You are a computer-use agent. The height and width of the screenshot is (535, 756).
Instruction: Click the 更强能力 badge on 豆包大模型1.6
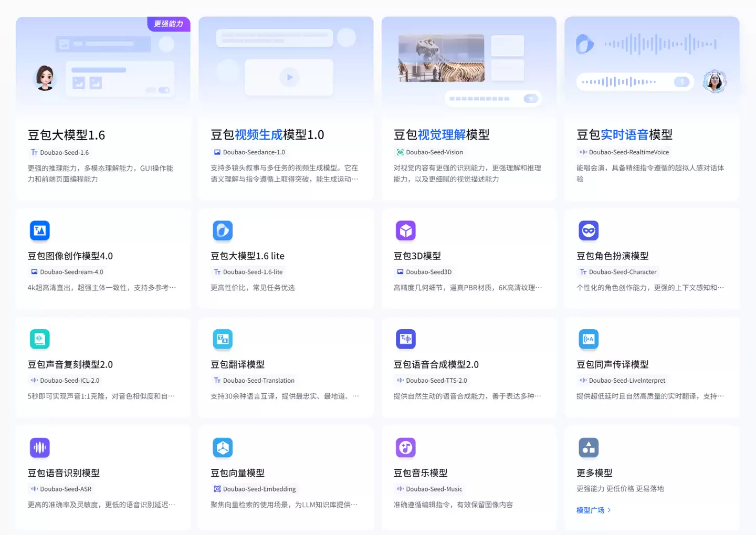pos(168,24)
